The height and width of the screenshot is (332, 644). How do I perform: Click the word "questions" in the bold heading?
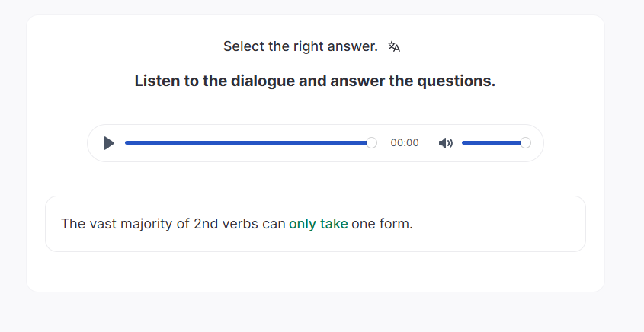click(455, 81)
